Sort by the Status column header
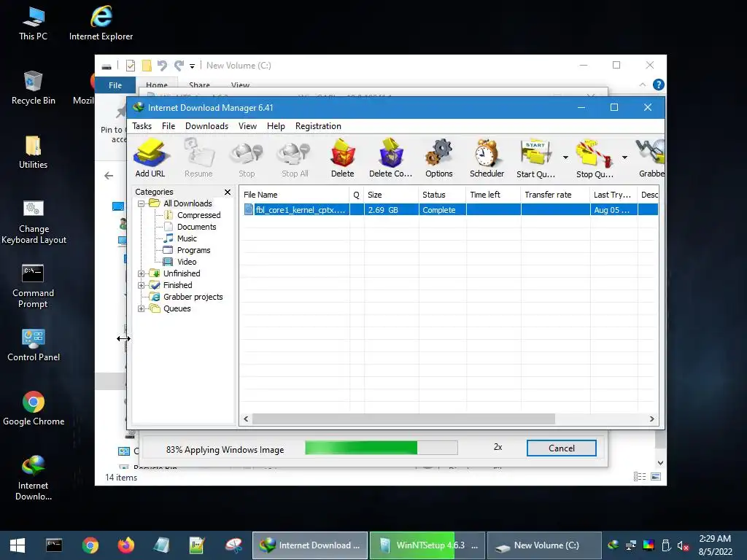Screen dimensions: 747x560 pyautogui.click(x=443, y=195)
